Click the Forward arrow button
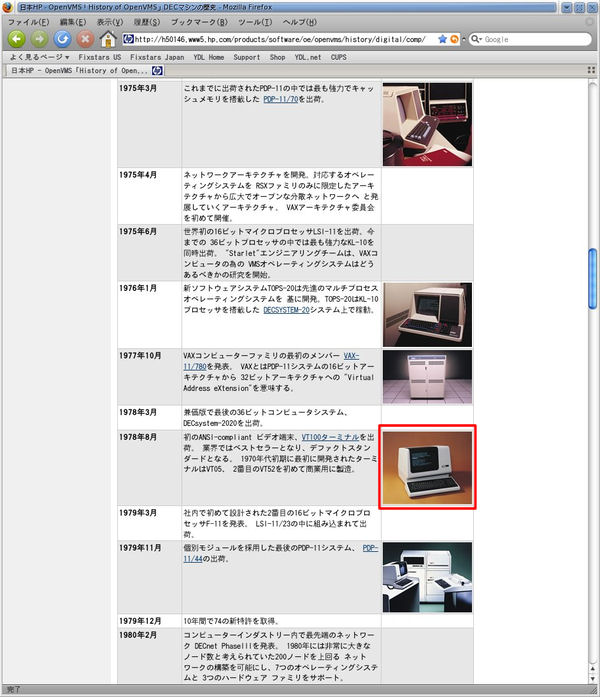This screenshot has width=600, height=697. click(x=40, y=39)
